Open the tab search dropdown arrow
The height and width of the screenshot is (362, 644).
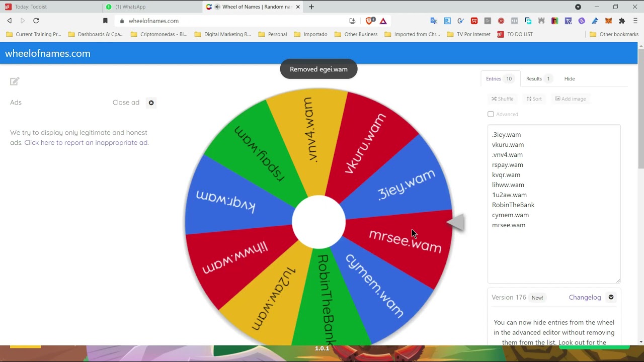pyautogui.click(x=578, y=7)
